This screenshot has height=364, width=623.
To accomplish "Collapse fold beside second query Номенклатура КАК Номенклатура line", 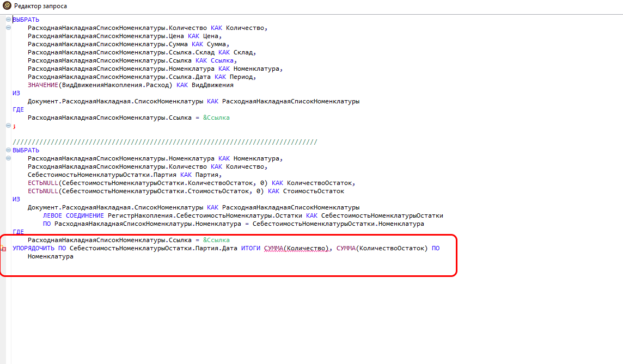I will click(x=8, y=158).
